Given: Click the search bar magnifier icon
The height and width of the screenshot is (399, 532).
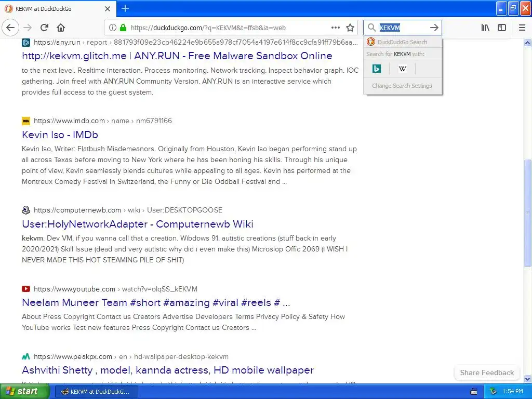Looking at the screenshot, I should pyautogui.click(x=372, y=28).
